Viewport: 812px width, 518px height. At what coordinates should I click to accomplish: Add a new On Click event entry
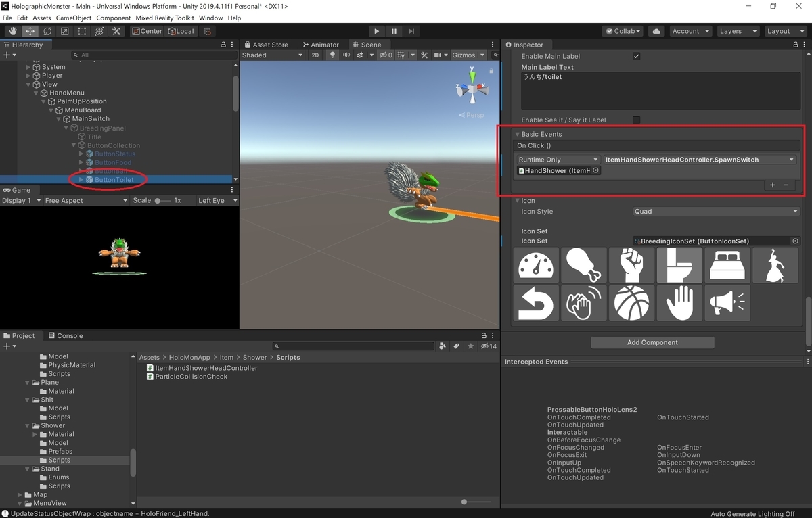click(773, 185)
